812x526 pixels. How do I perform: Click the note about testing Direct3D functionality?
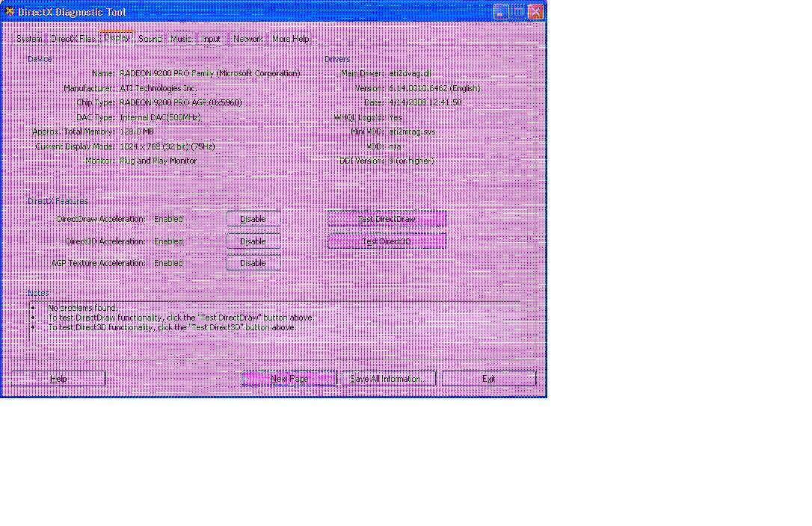coord(172,327)
